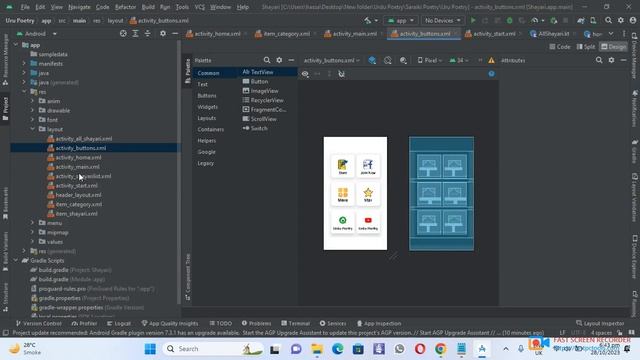Click the blue help icon in design toolbar

(x=491, y=74)
